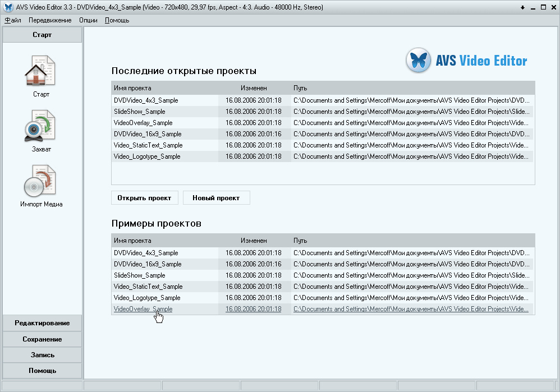The image size is (560, 392).
Task: Click the down-arrow icon in title bar
Action: click(x=522, y=7)
